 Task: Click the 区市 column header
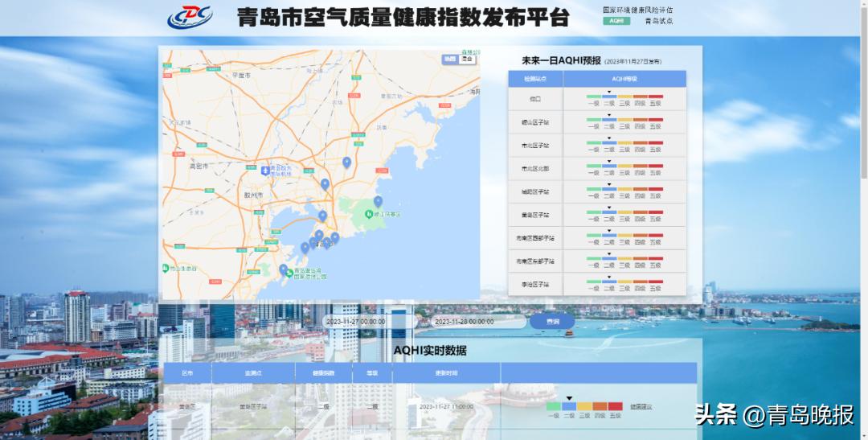coord(187,373)
